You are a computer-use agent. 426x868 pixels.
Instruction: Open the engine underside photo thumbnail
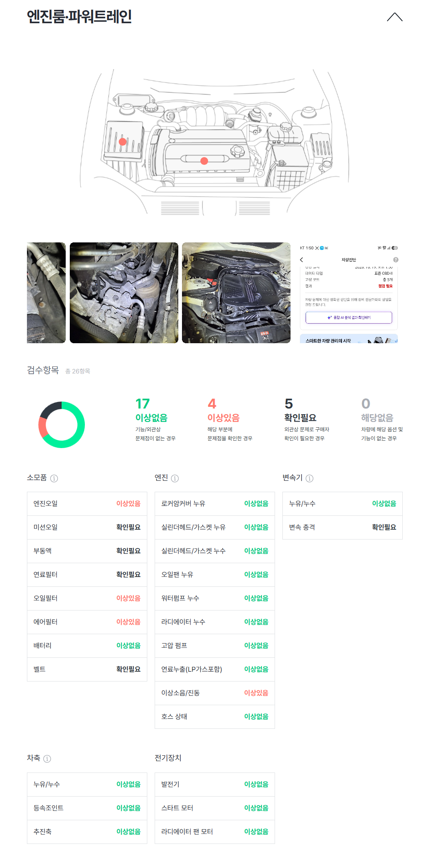click(124, 293)
